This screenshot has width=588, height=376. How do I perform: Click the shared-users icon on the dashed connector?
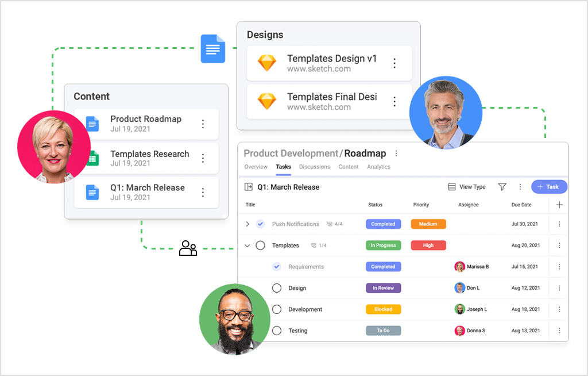(188, 247)
